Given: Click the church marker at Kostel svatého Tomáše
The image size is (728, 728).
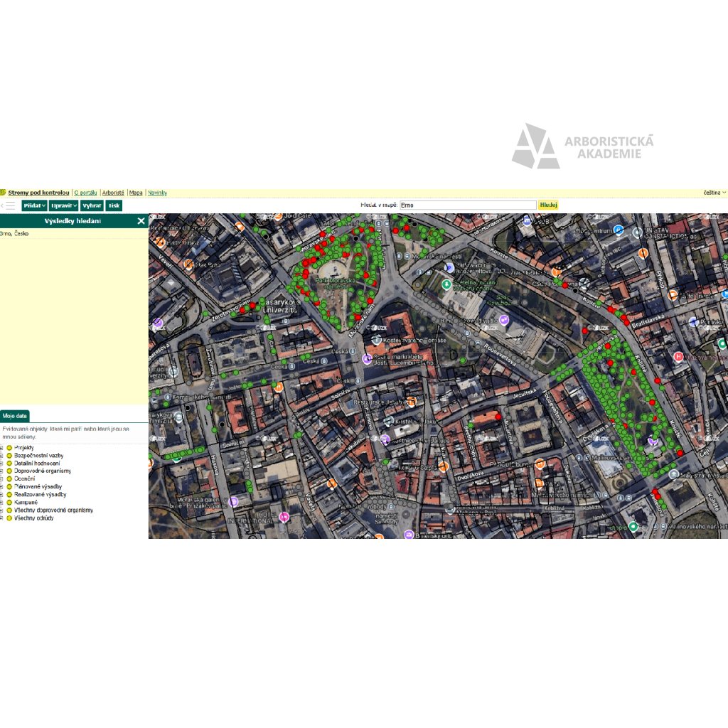Looking at the screenshot, I should coord(377,341).
